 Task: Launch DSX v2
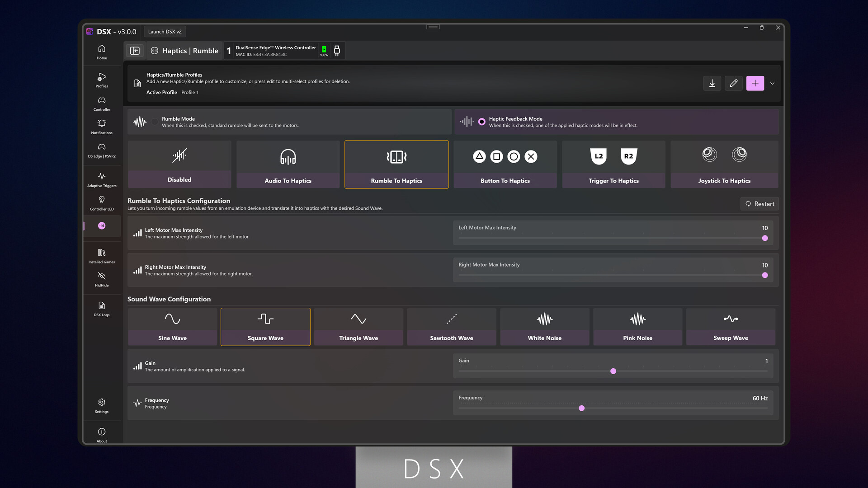point(165,31)
